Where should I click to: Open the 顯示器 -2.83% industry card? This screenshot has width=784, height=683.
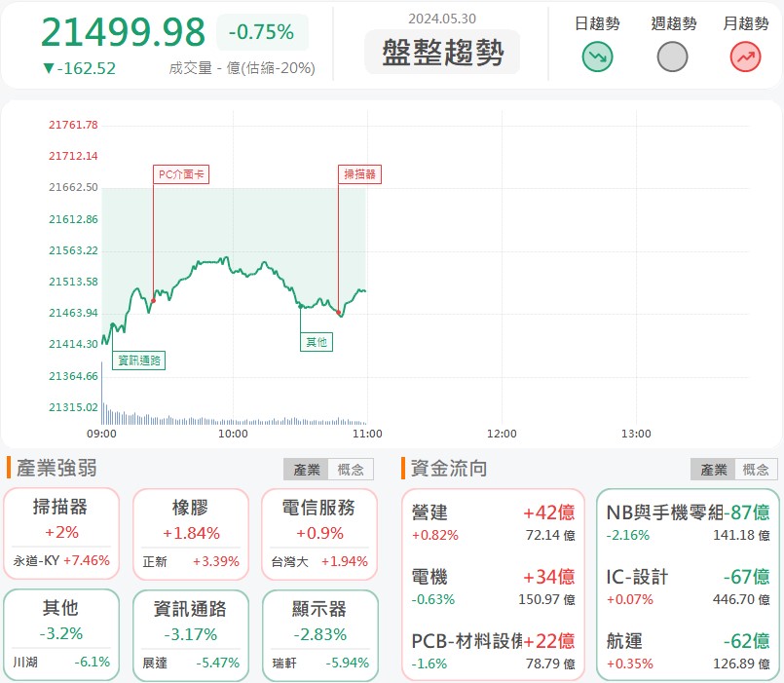(320, 635)
